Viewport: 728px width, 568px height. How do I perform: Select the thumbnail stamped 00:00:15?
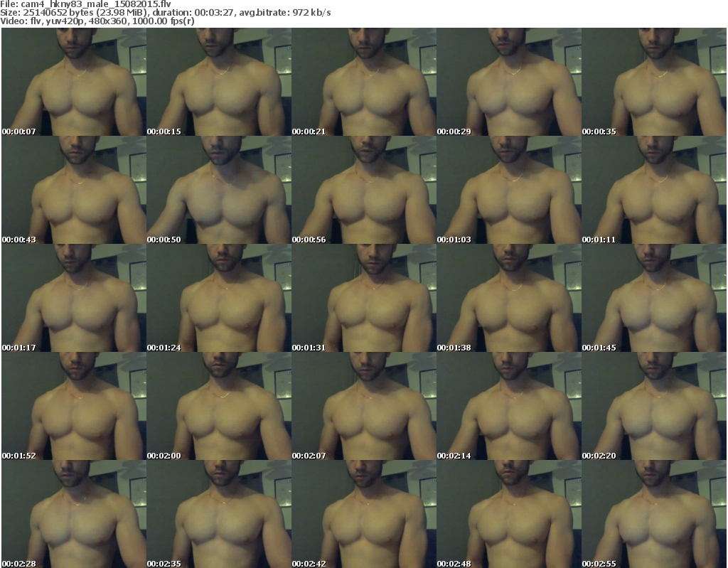point(219,82)
